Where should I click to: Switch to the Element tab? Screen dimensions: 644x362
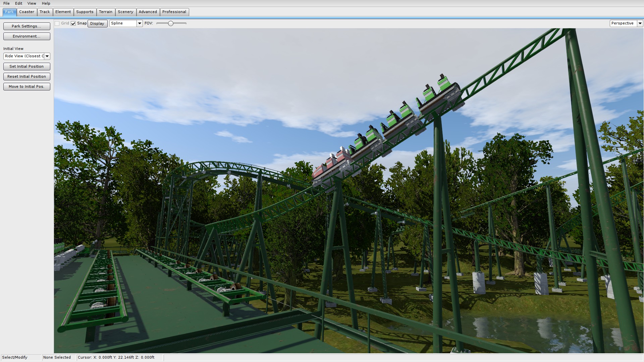coord(63,12)
